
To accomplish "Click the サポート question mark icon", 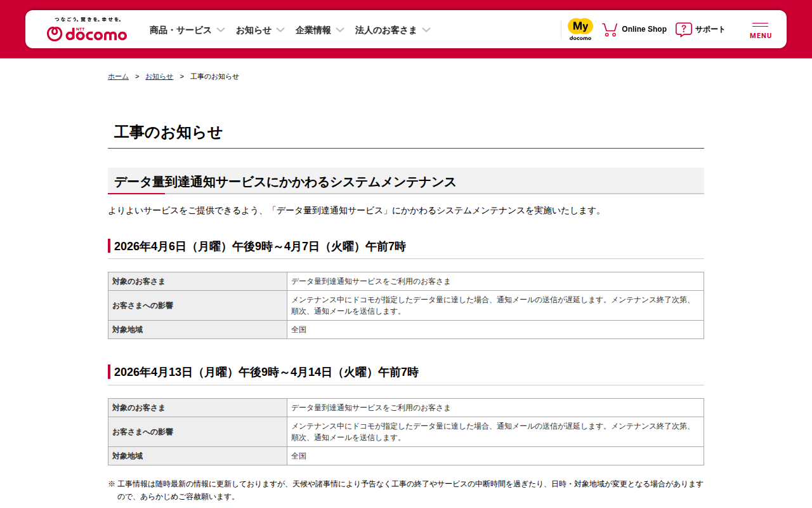I will (683, 29).
